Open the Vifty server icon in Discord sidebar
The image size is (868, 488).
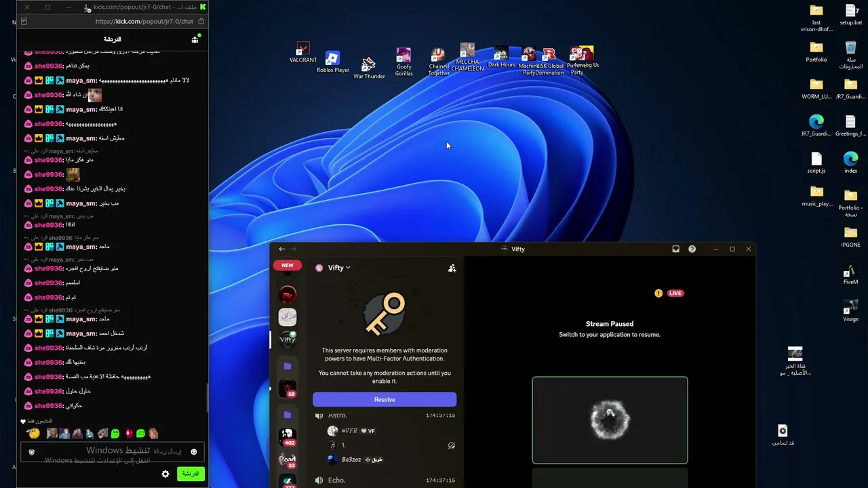coord(288,339)
